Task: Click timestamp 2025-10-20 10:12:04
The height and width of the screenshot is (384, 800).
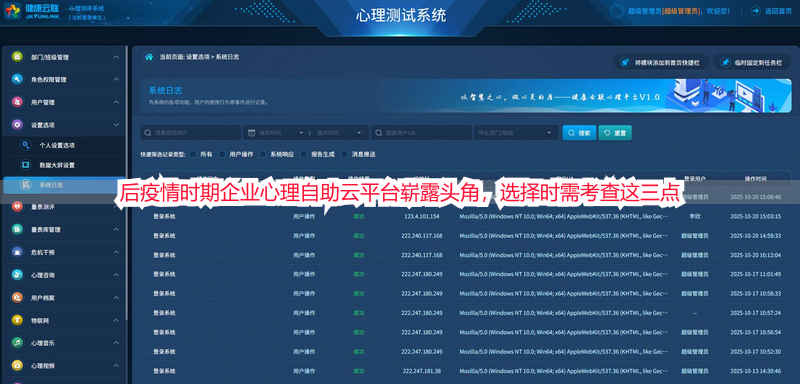Action: 755,255
